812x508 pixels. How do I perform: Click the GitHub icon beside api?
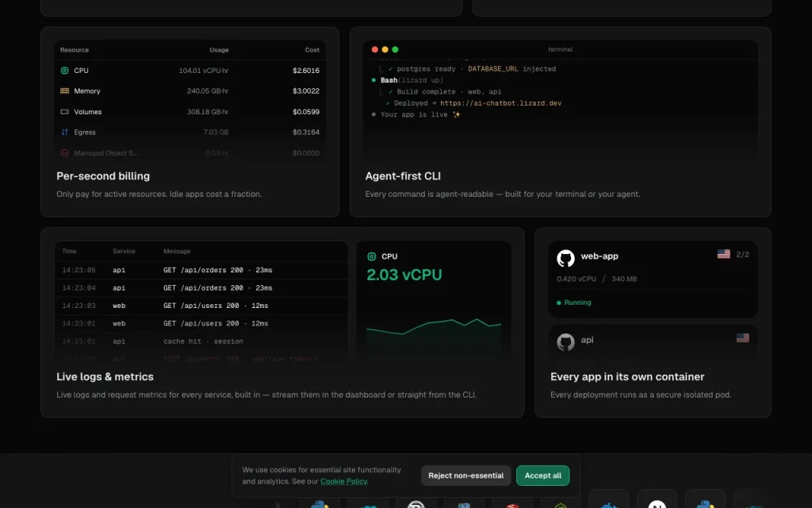click(565, 341)
